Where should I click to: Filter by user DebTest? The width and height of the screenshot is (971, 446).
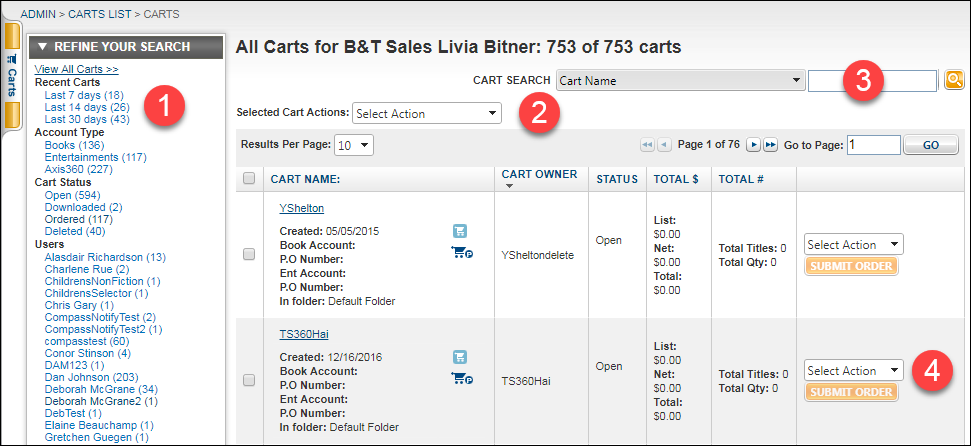(x=74, y=413)
